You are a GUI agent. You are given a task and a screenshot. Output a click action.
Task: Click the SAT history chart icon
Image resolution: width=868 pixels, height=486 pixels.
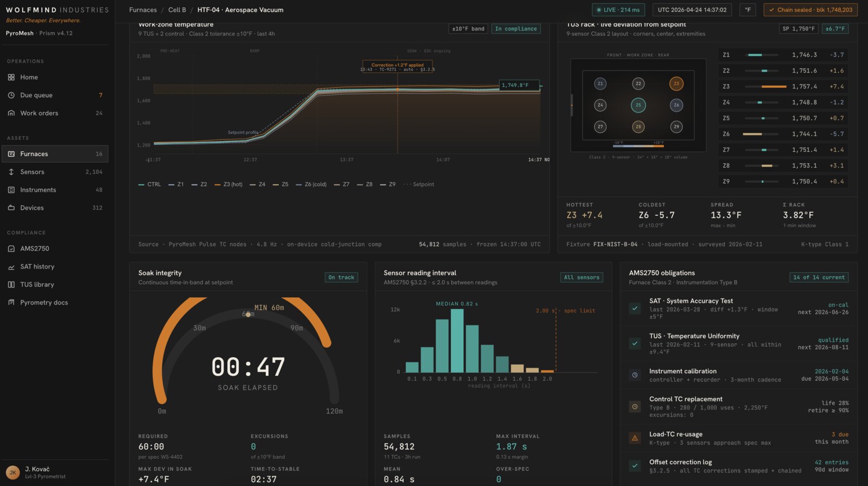(11, 266)
